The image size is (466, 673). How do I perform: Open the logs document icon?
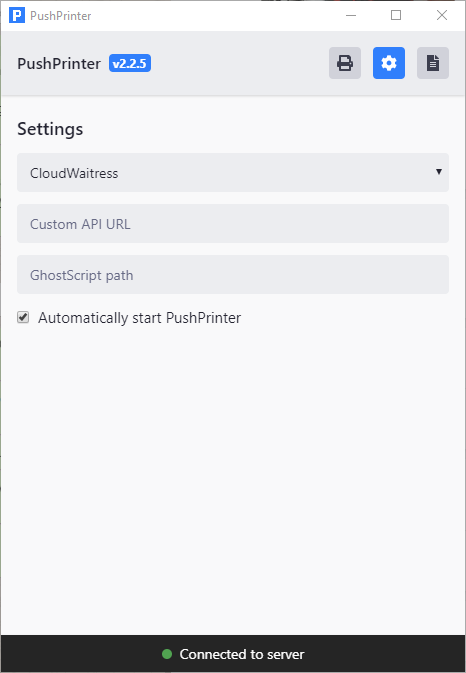(433, 63)
